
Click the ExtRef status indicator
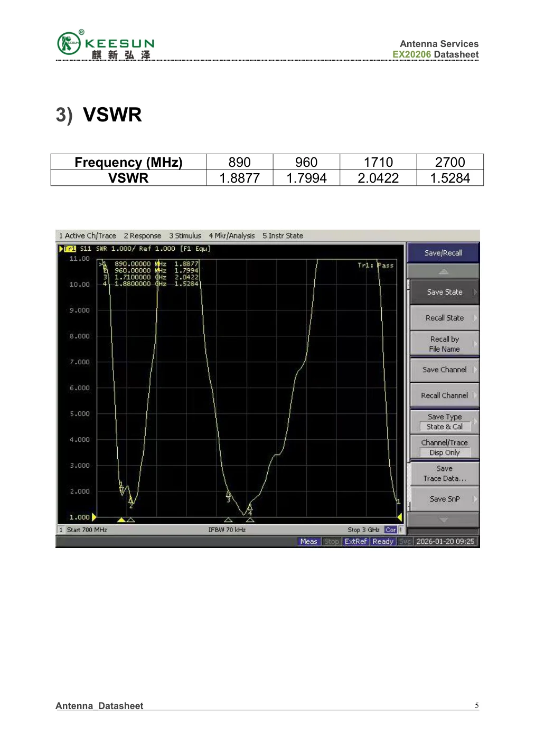[x=356, y=542]
